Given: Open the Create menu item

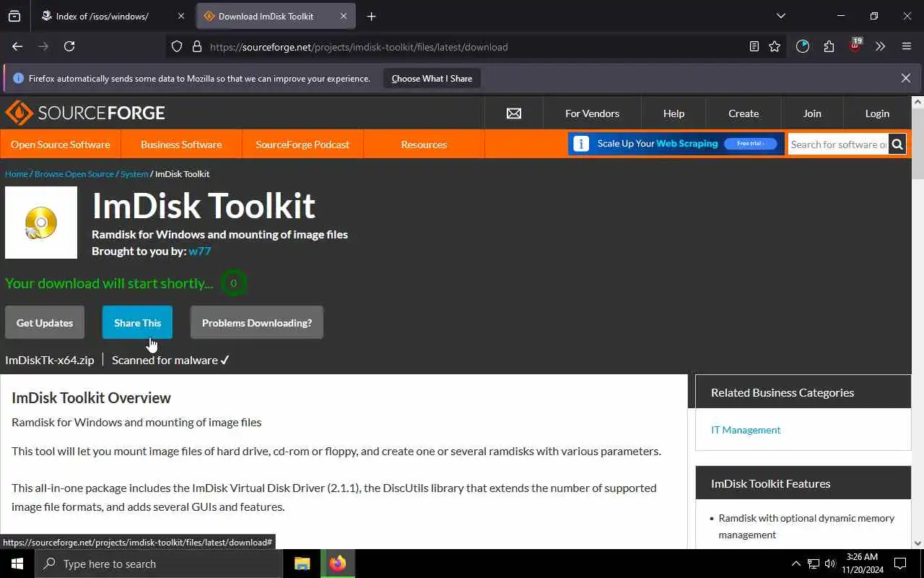Looking at the screenshot, I should click(744, 113).
